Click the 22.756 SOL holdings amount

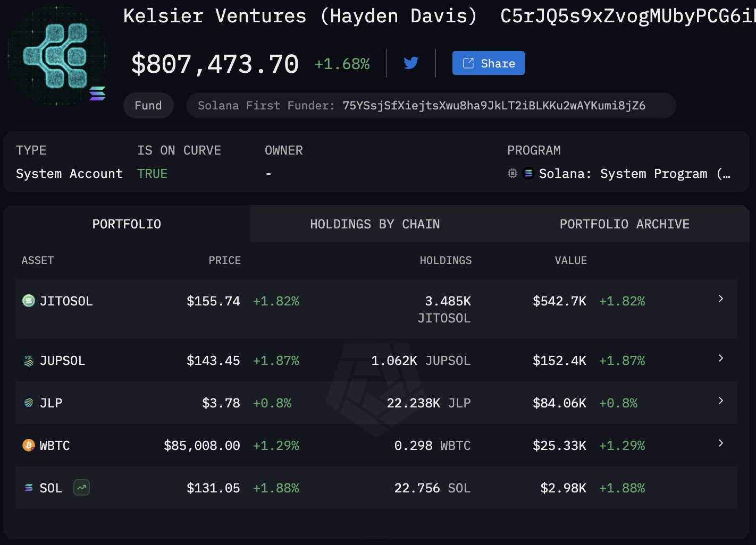[x=417, y=488]
